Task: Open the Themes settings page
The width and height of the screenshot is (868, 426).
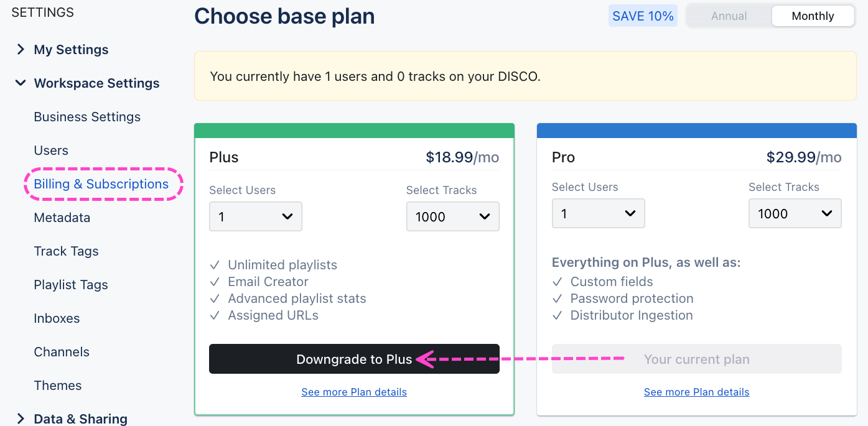Action: click(x=58, y=386)
